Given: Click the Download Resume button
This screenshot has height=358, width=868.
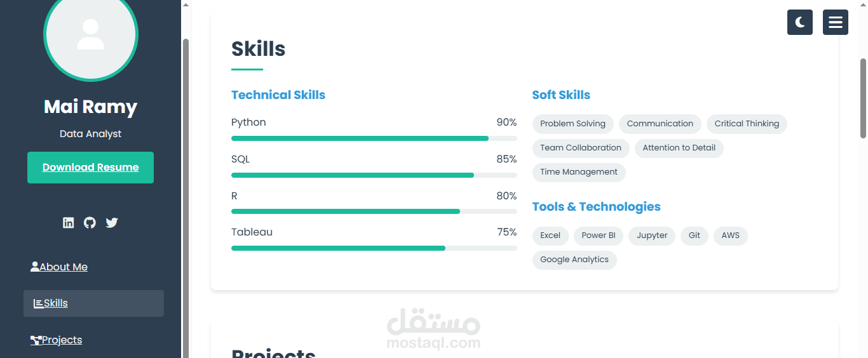Looking at the screenshot, I should pos(90,168).
